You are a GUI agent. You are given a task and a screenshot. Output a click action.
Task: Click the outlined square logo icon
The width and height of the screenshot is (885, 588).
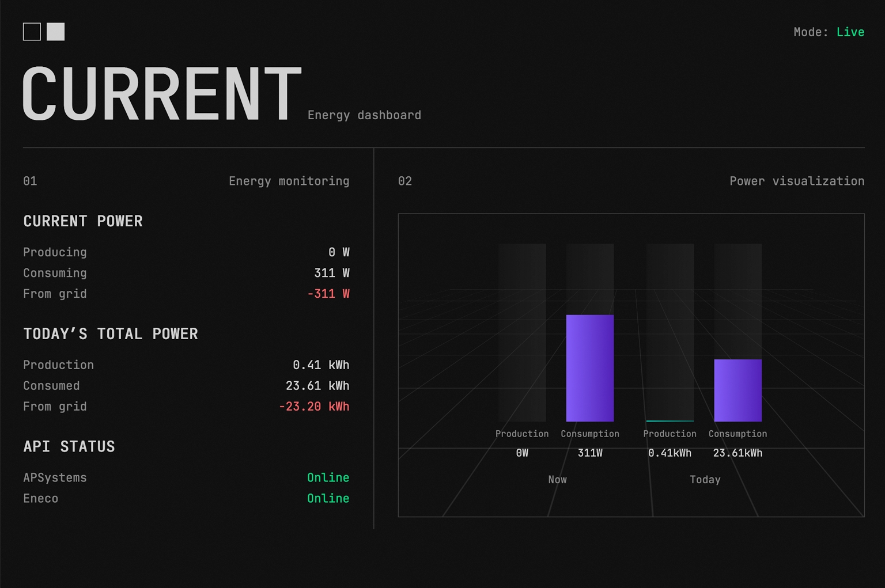point(32,32)
